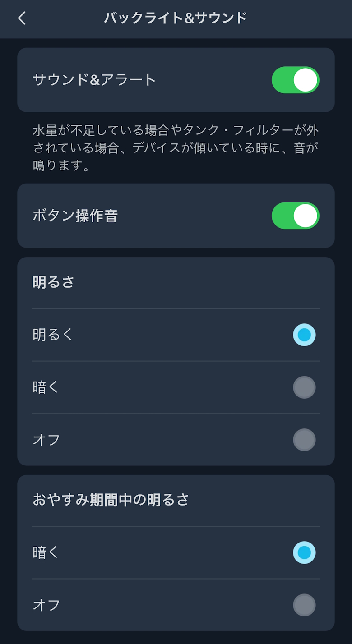
Task: Choose the 暗く radio button under 明るさ
Action: (x=304, y=387)
